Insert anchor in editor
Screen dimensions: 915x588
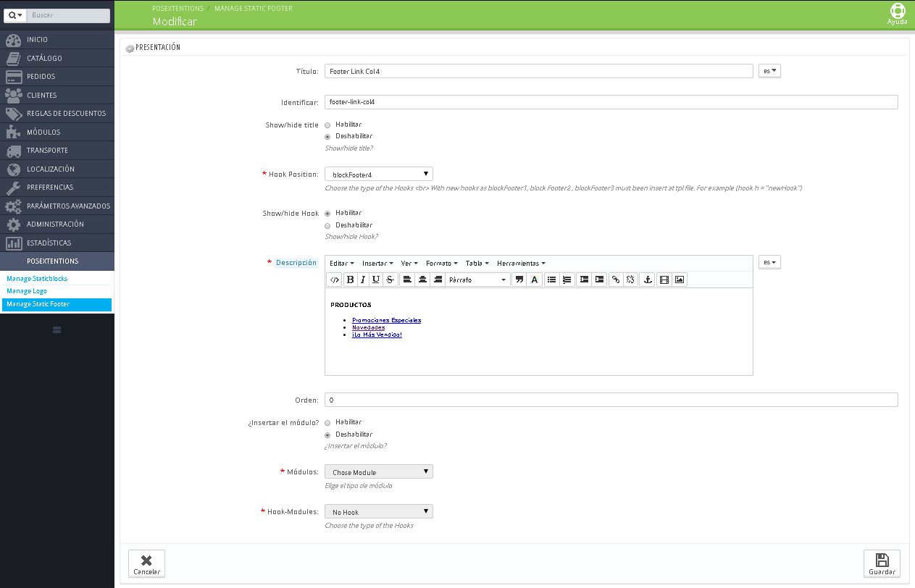point(647,280)
